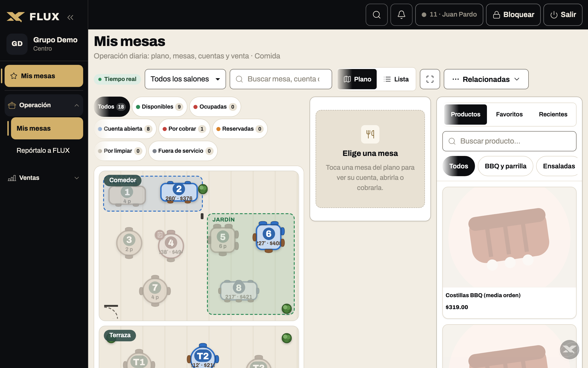
Task: Filter by Reservadas tables
Action: point(240,129)
